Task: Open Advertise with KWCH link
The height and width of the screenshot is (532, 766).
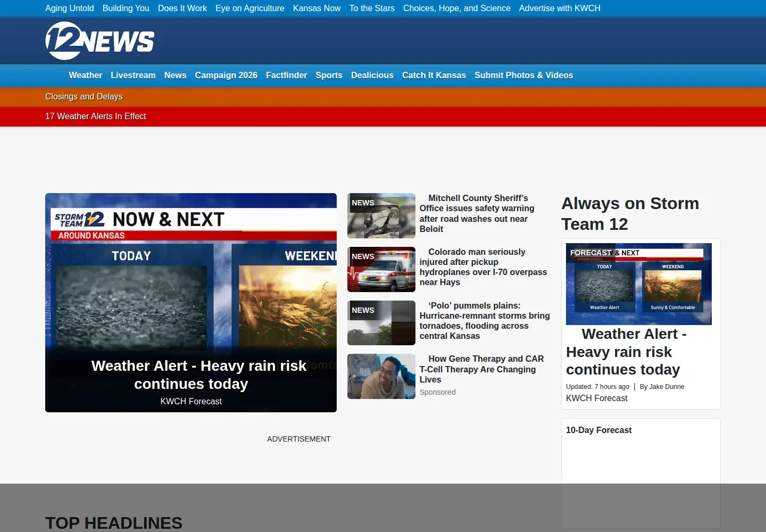Action: point(560,9)
